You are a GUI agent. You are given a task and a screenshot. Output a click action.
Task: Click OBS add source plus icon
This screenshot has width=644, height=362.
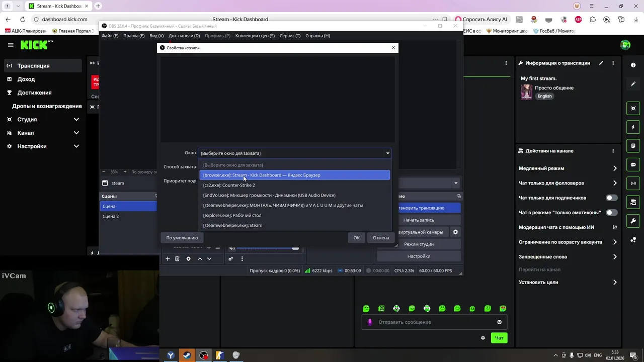tap(168, 259)
